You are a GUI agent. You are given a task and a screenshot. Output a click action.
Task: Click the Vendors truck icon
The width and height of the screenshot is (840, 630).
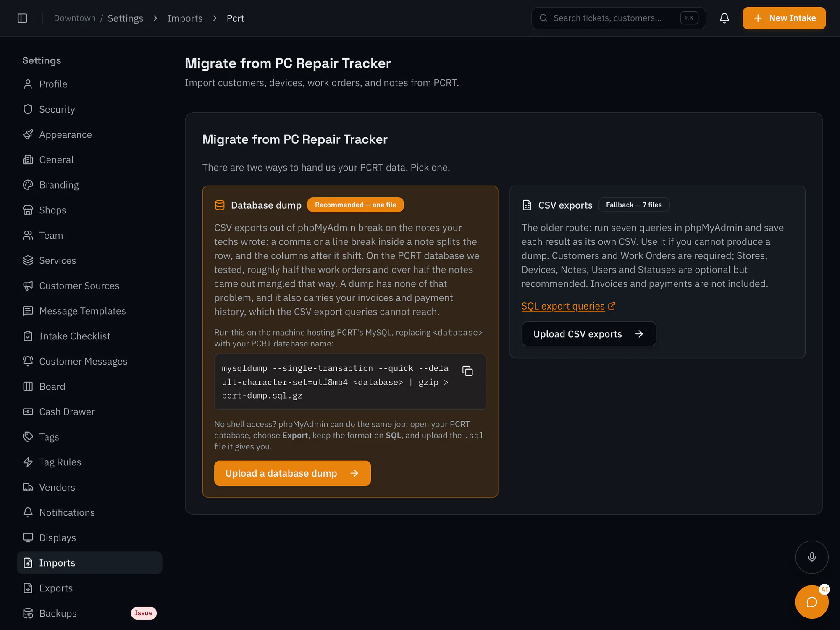click(28, 487)
